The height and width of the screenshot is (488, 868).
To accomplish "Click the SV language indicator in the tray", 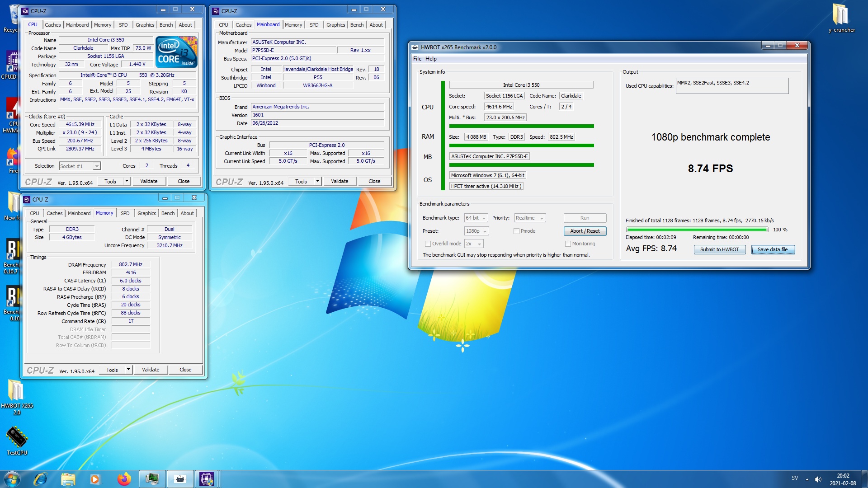I will point(795,478).
